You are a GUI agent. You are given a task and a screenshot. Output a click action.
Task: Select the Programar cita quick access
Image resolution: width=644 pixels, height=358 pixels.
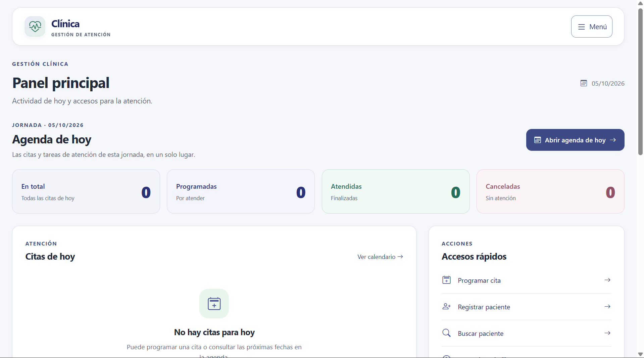(526, 280)
